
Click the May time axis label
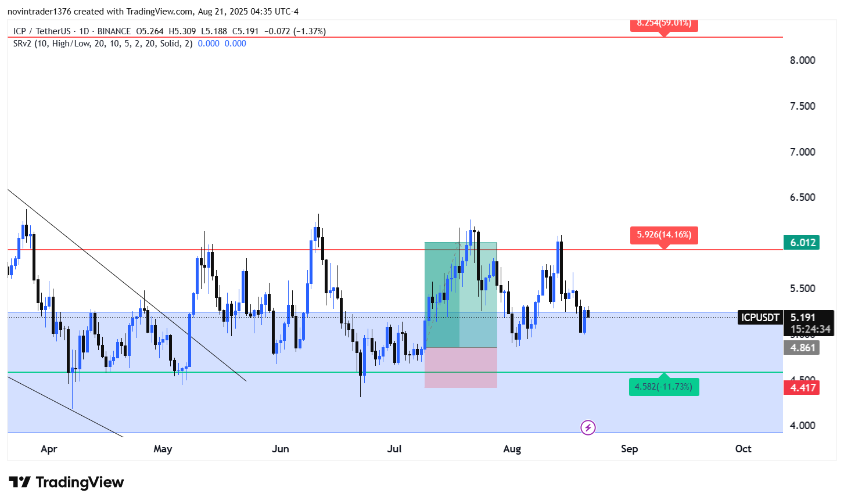(x=163, y=449)
